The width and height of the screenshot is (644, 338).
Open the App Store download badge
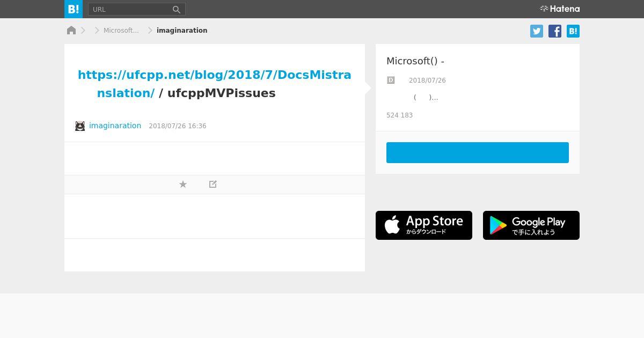tap(424, 225)
